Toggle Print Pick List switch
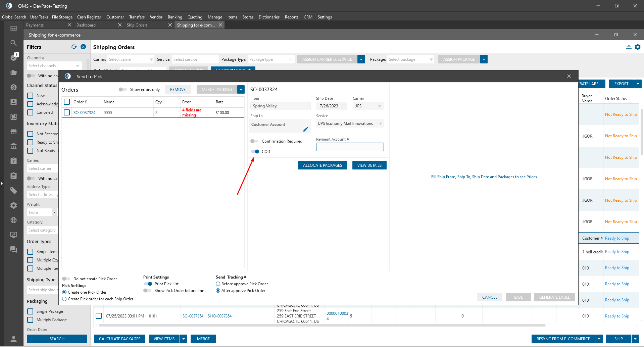 point(148,284)
